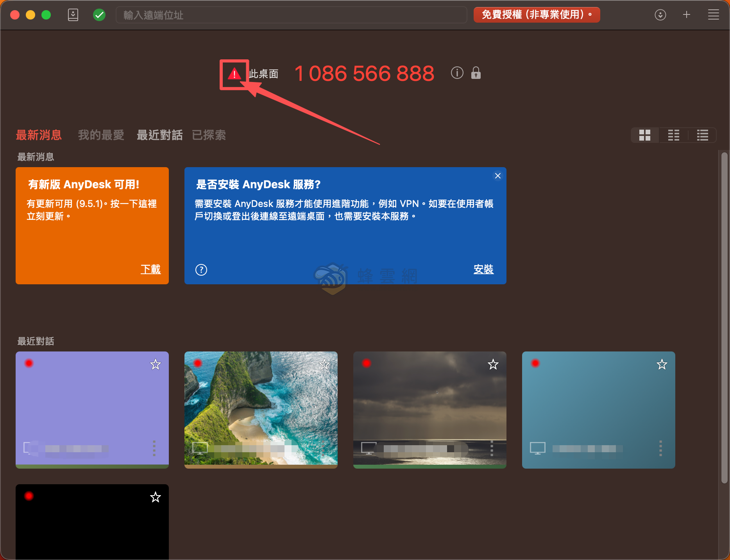
Task: Open the stormy sea session thumbnail
Action: click(x=430, y=410)
